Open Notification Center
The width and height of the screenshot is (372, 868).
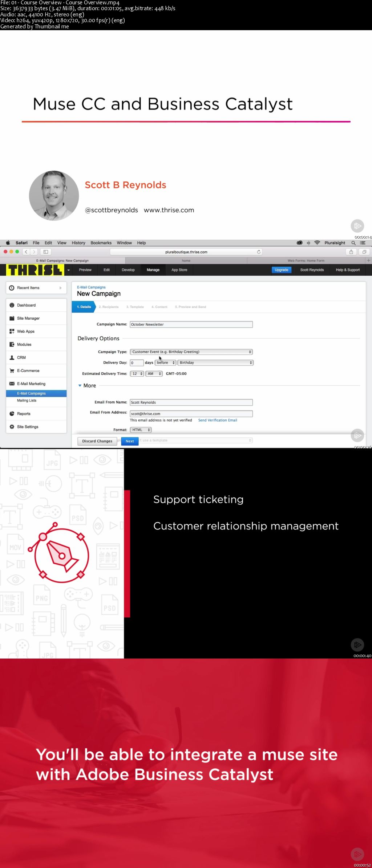pos(363,243)
